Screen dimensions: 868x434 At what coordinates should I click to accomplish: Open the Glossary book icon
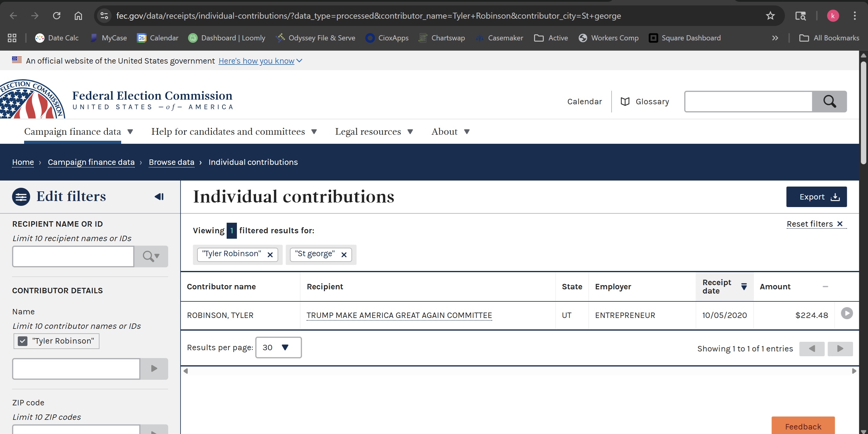coord(625,102)
